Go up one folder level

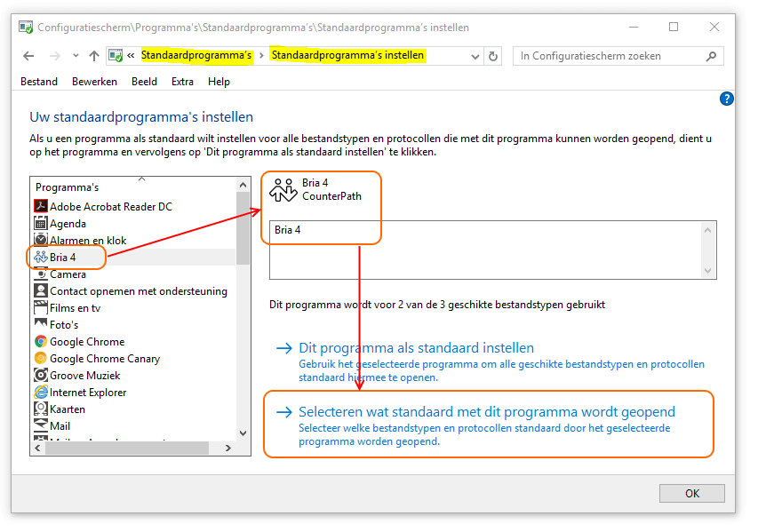94,56
